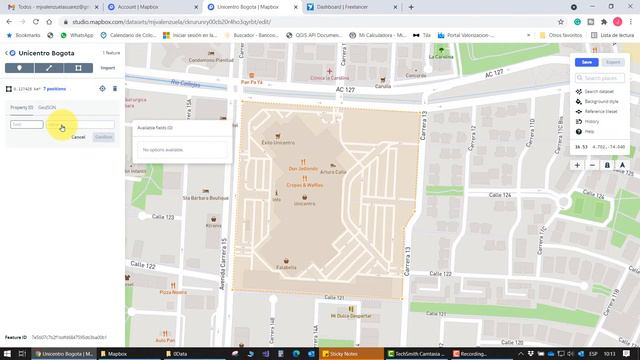Screen dimensions: 640x360
Task: Open new browser tab
Action: (411, 7)
